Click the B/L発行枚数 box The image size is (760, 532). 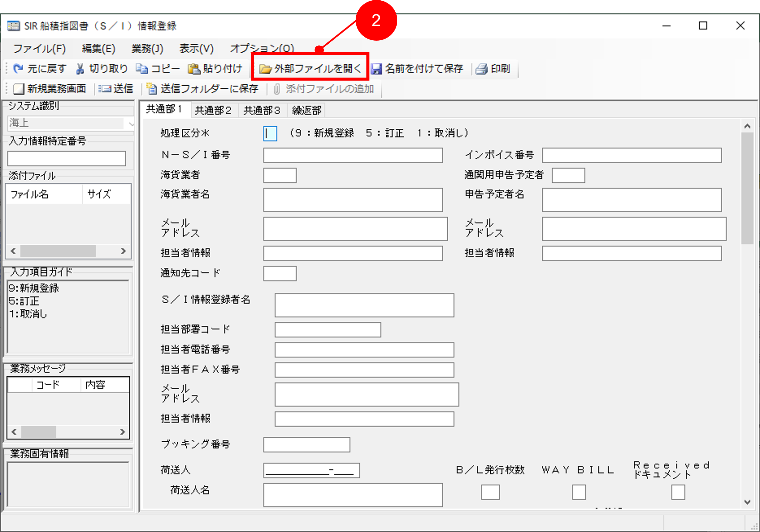tap(490, 492)
